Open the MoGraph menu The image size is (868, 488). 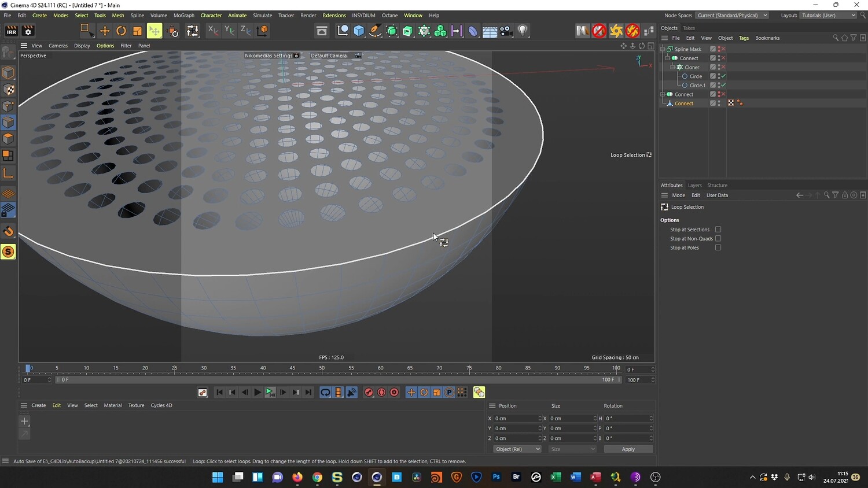[184, 16]
